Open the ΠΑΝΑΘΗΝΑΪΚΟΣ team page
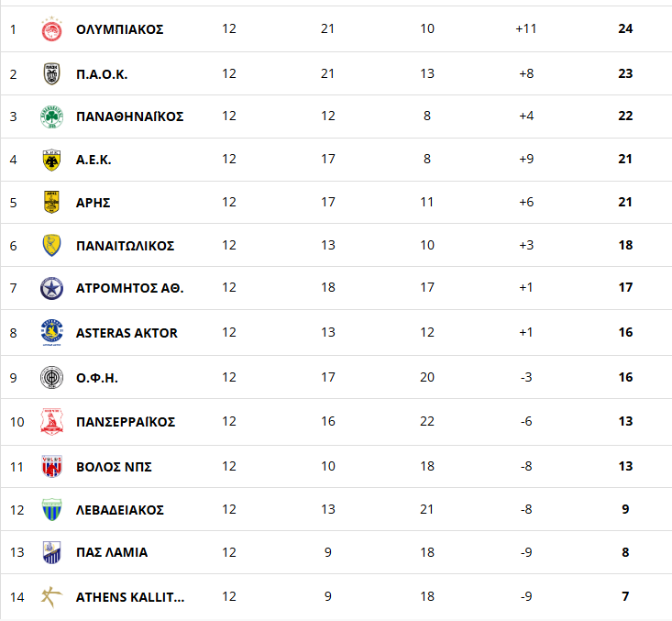 pyautogui.click(x=130, y=116)
